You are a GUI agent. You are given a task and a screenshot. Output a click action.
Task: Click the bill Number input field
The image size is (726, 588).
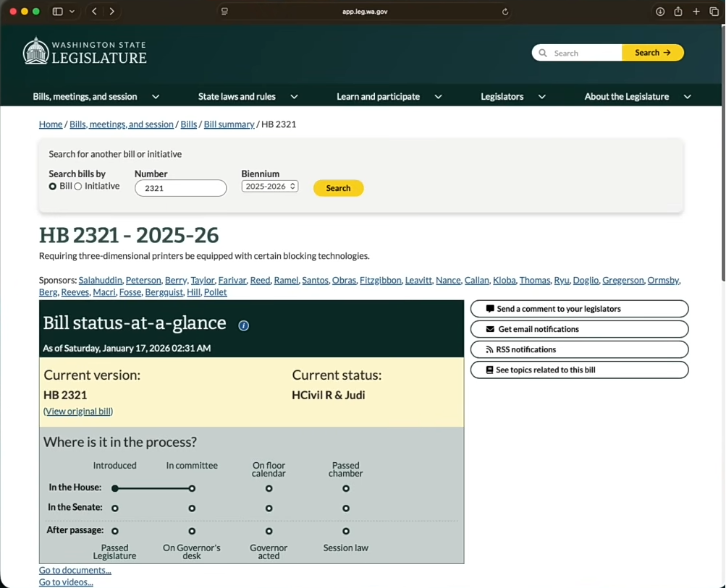coord(180,188)
